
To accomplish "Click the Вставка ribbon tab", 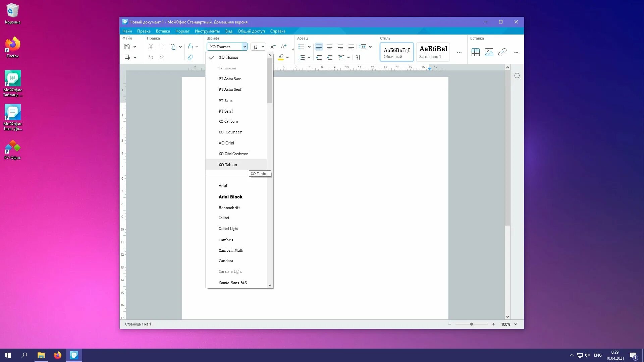I will pos(163,31).
